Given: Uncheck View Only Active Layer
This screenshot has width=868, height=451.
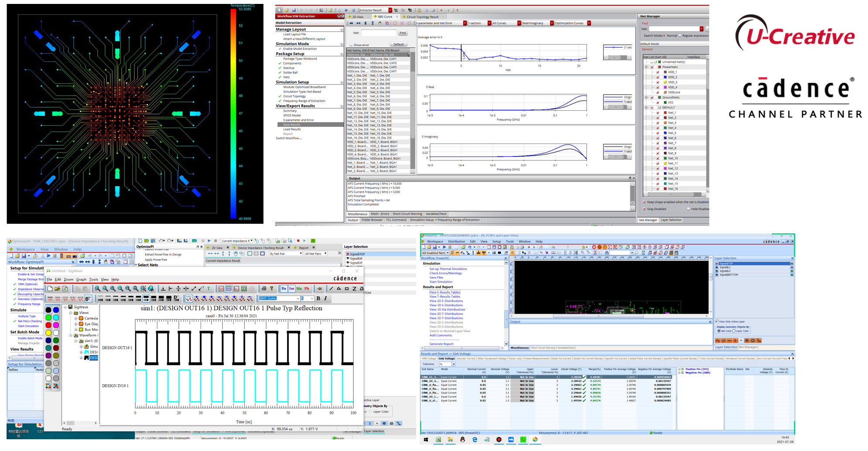Looking at the screenshot, I should tap(717, 321).
